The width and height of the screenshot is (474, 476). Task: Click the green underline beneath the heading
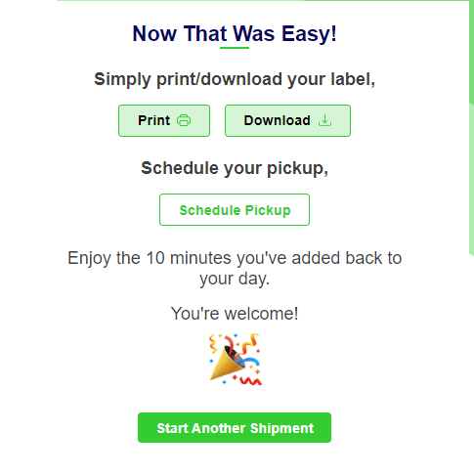coord(235,48)
